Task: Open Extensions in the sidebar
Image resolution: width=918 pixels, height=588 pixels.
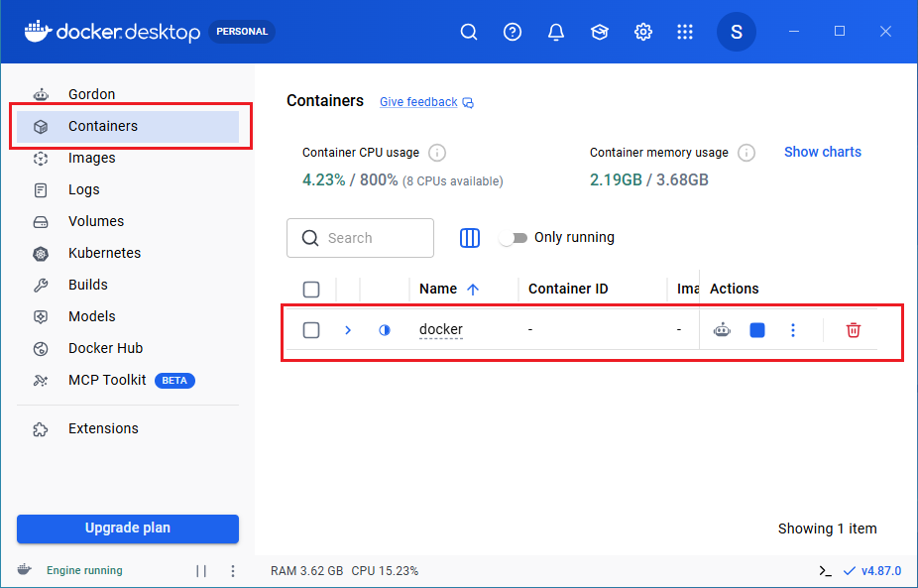Action: [128, 428]
